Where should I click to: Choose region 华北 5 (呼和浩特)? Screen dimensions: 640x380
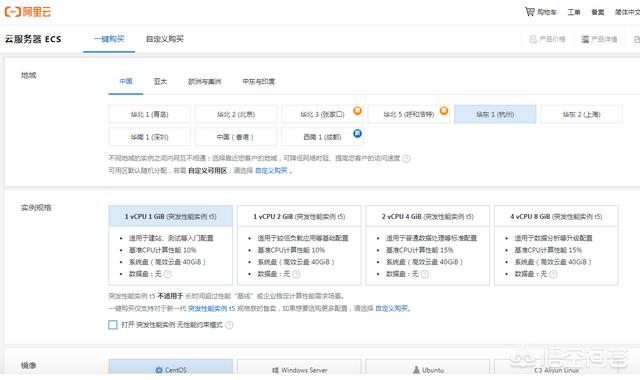click(x=409, y=114)
